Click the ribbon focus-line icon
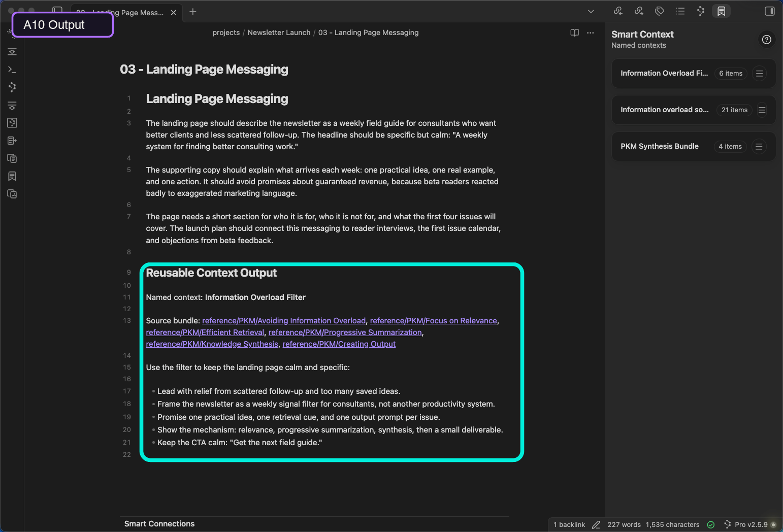Screen dimensions: 783x532 (x=12, y=52)
